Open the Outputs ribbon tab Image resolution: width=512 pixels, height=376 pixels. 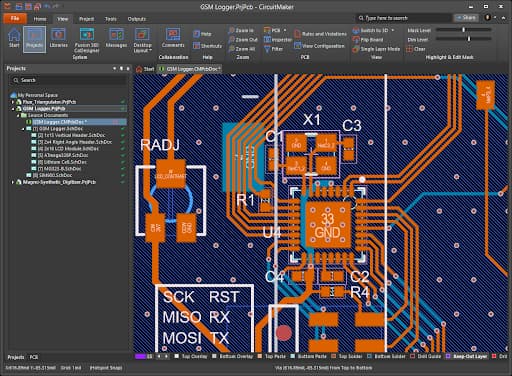[x=137, y=19]
